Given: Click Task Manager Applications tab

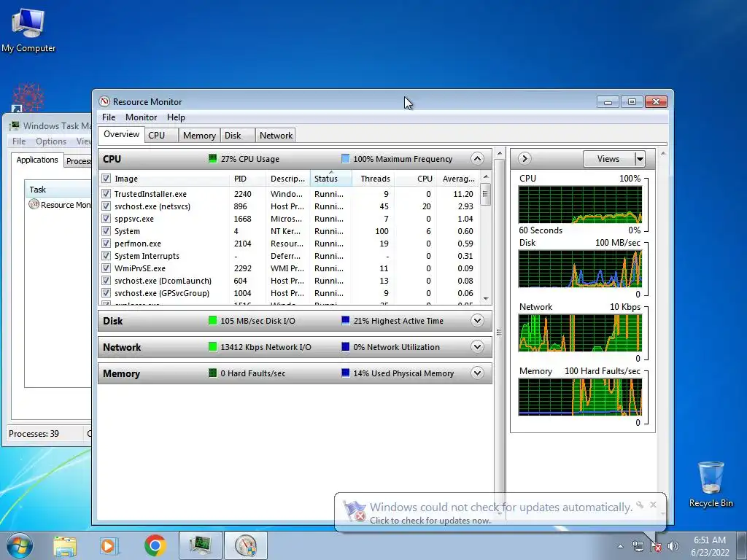Looking at the screenshot, I should pos(37,160).
